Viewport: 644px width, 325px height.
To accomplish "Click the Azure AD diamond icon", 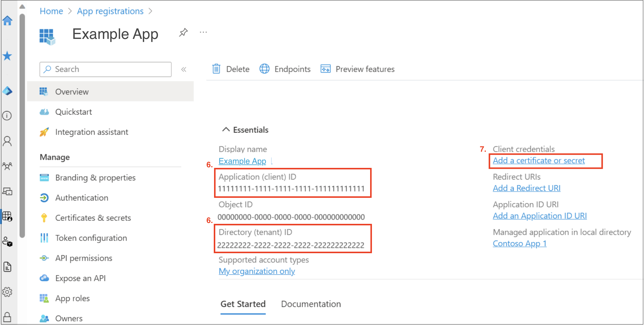I will [x=7, y=91].
